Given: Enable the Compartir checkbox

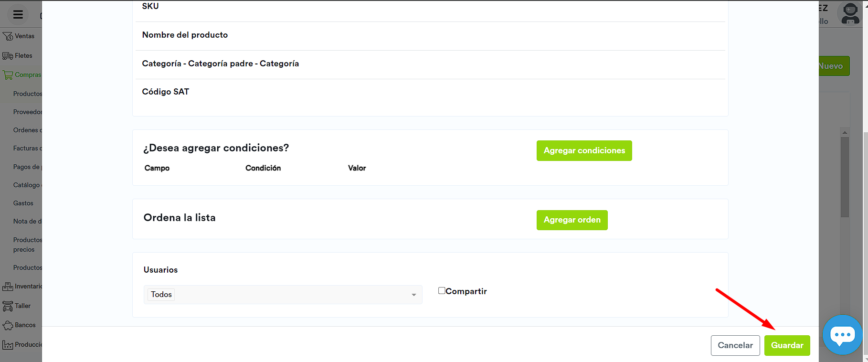Looking at the screenshot, I should [x=442, y=290].
